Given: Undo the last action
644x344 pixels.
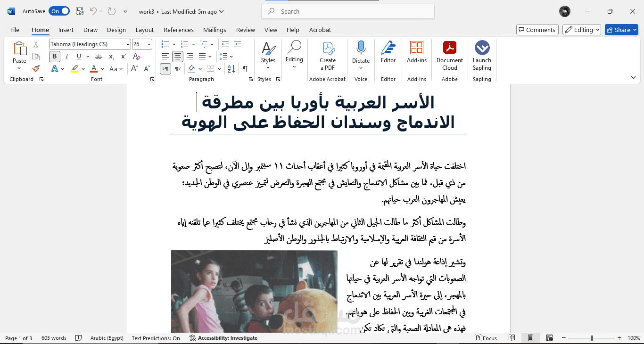Looking at the screenshot, I should point(93,11).
